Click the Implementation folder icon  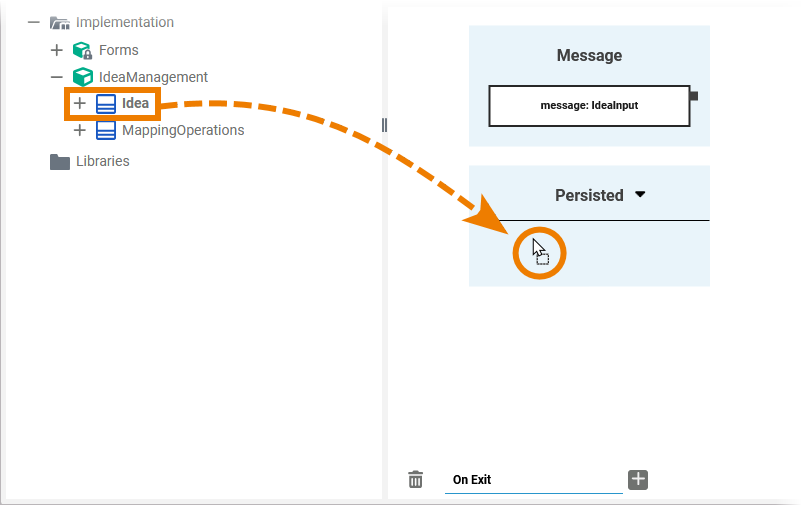tap(60, 23)
